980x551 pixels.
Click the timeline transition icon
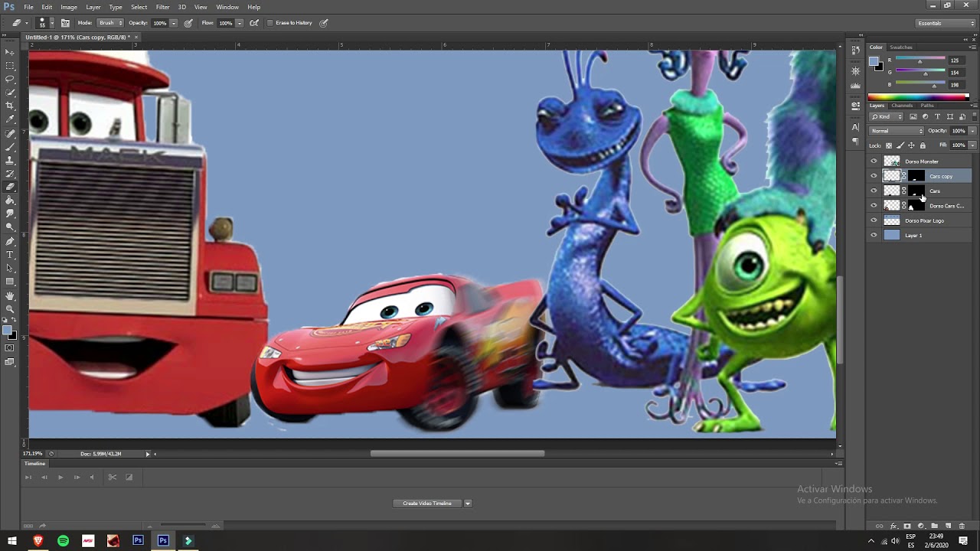click(x=129, y=477)
